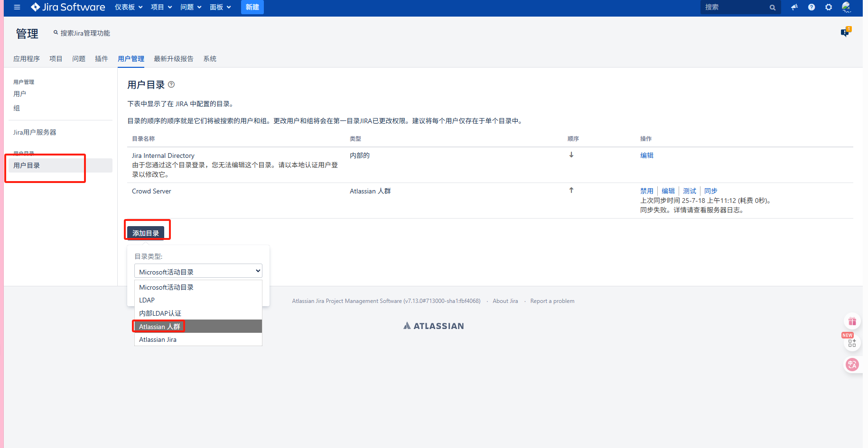Open the help question mark icon
The height and width of the screenshot is (448, 868).
(812, 7)
